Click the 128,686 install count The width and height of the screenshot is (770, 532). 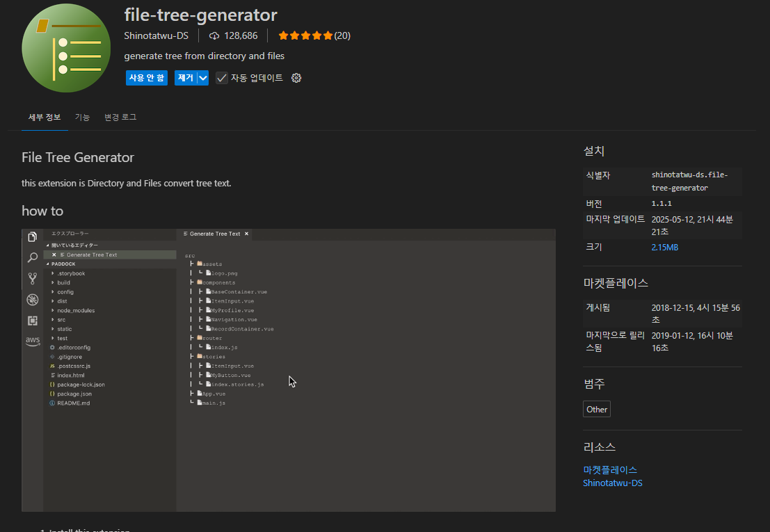pyautogui.click(x=241, y=36)
